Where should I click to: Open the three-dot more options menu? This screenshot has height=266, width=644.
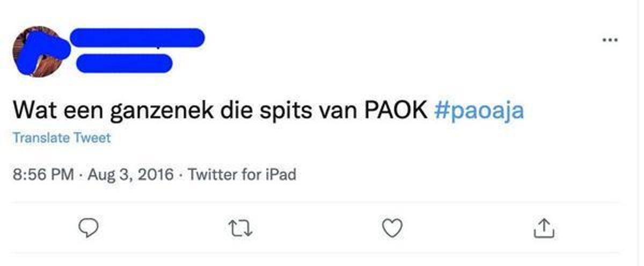click(610, 40)
